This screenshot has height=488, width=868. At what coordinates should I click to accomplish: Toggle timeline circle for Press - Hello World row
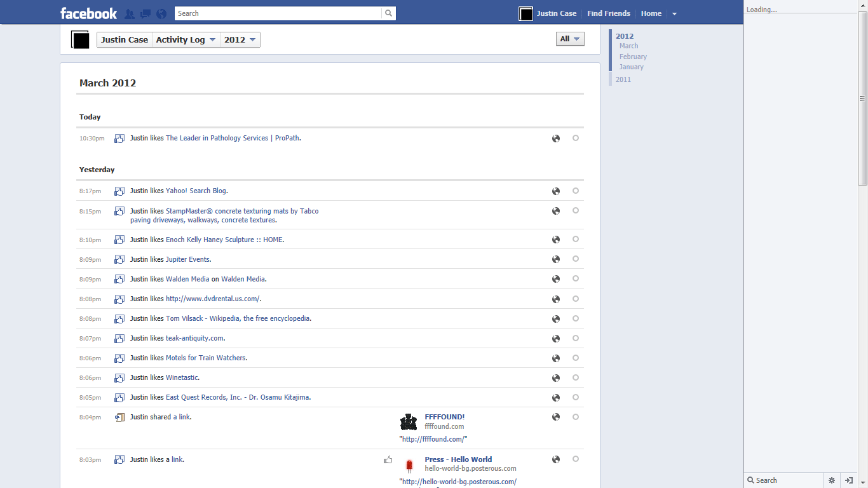(576, 459)
